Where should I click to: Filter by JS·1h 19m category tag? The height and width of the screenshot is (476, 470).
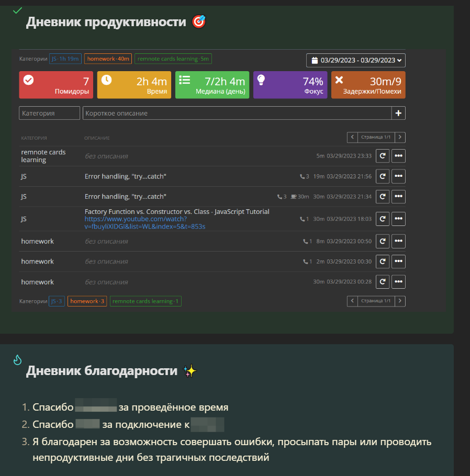click(x=65, y=59)
